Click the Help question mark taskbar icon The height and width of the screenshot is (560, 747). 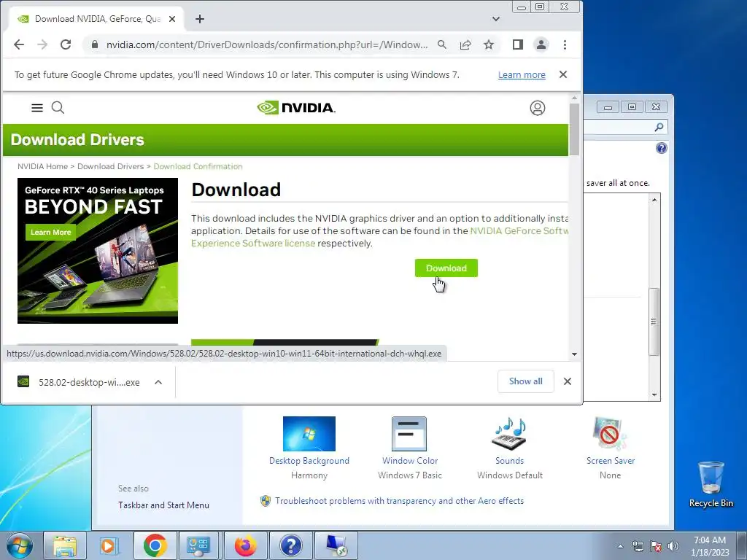tap(291, 545)
